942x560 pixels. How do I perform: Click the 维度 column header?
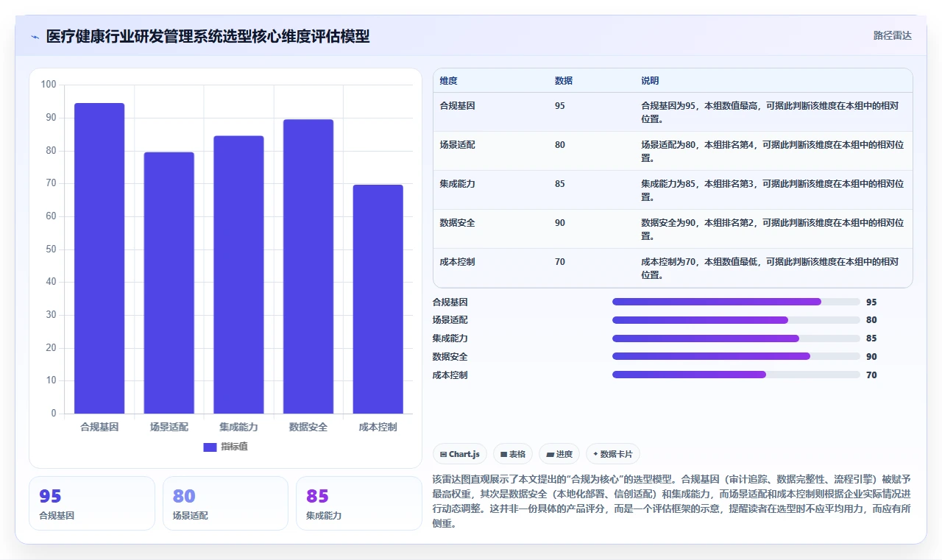click(448, 80)
